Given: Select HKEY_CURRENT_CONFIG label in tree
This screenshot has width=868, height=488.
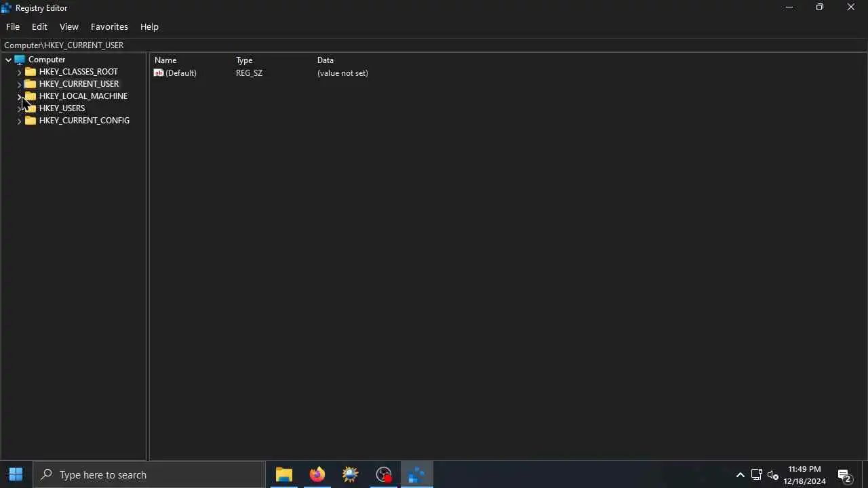Looking at the screenshot, I should pyautogui.click(x=84, y=121).
